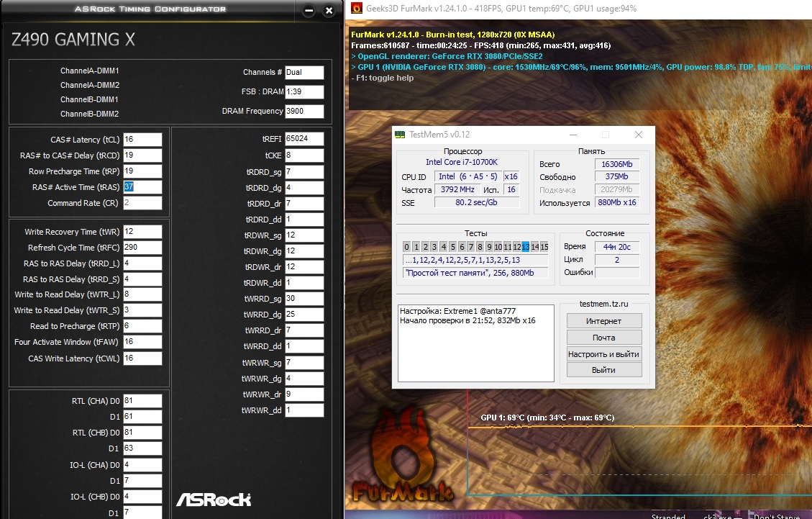
Task: Click the FSB : DRAM ratio field
Action: tap(304, 91)
